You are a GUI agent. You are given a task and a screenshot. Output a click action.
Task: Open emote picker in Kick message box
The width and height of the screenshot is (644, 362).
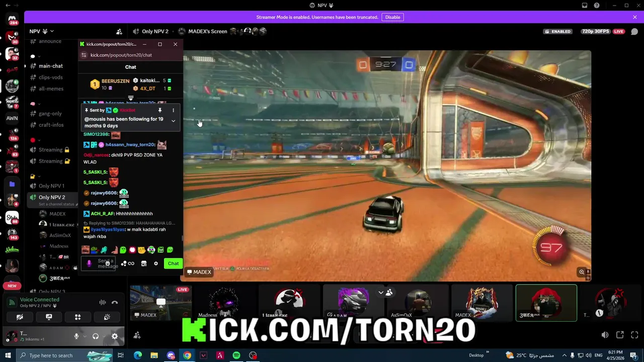click(x=107, y=263)
